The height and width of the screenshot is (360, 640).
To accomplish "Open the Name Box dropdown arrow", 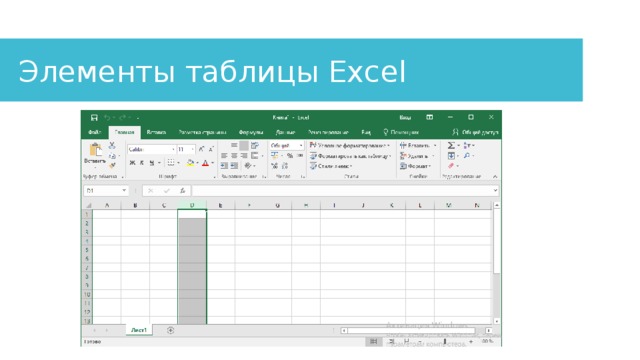I will coord(124,191).
